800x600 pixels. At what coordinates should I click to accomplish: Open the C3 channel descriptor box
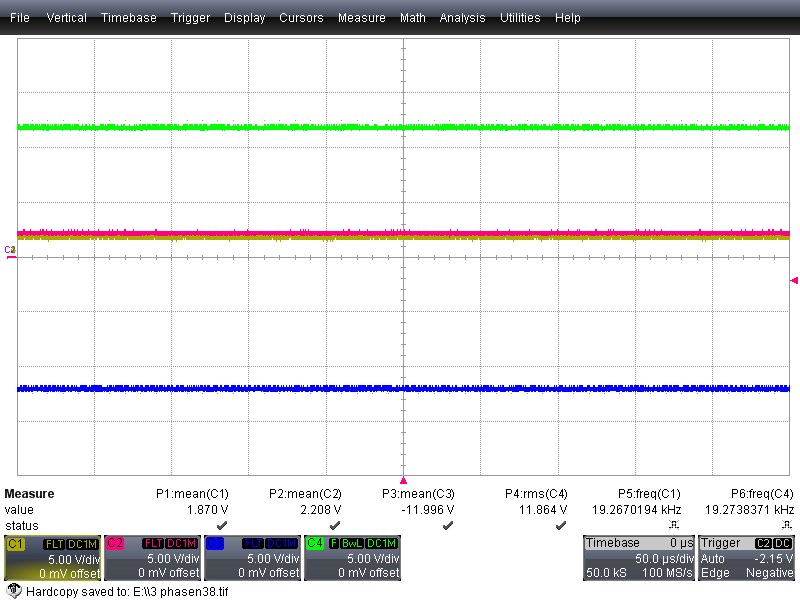[x=253, y=558]
